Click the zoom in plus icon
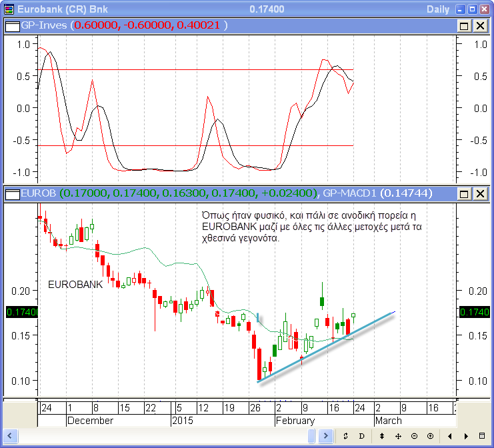The height and width of the screenshot is (448, 494). pos(431,437)
